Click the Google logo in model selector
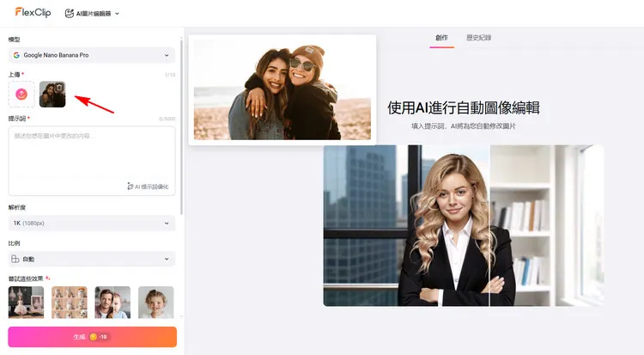Image resolution: width=644 pixels, height=355 pixels. 16,55
